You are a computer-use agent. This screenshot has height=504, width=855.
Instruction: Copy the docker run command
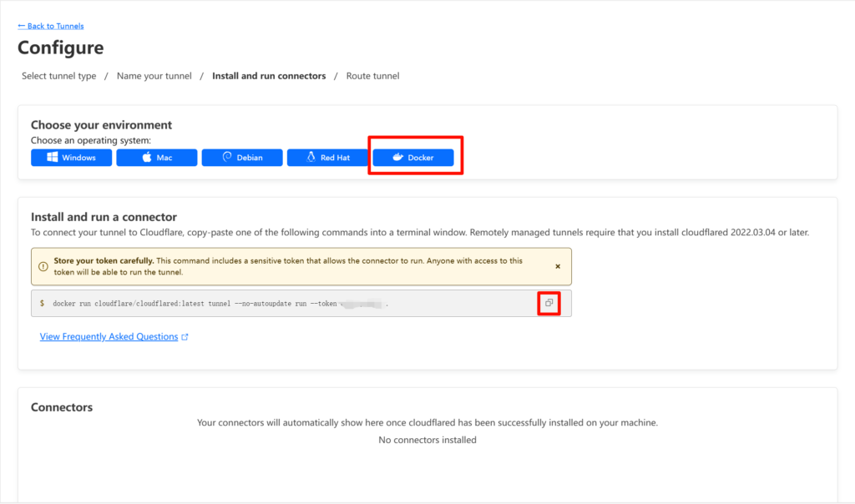549,303
